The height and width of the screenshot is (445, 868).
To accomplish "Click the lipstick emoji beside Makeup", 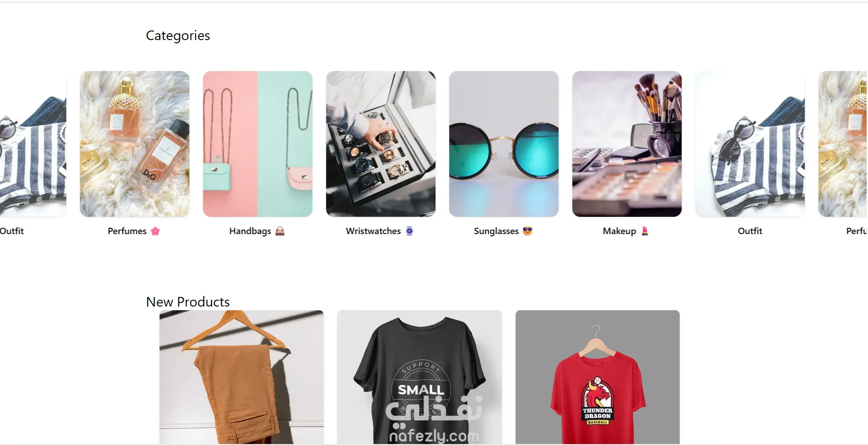I will 645,231.
